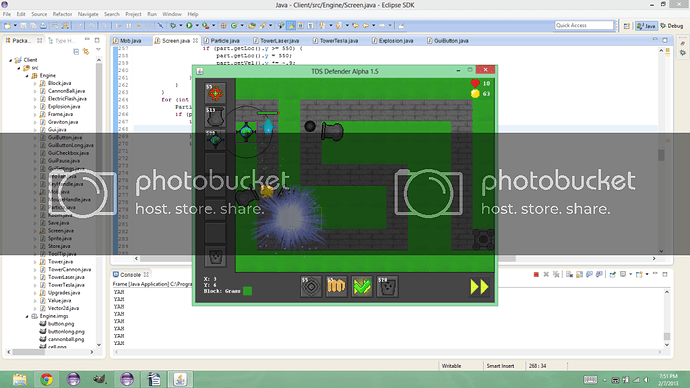Open the Refactor menu
Image resolution: width=690 pixels, height=388 pixels.
[62, 14]
